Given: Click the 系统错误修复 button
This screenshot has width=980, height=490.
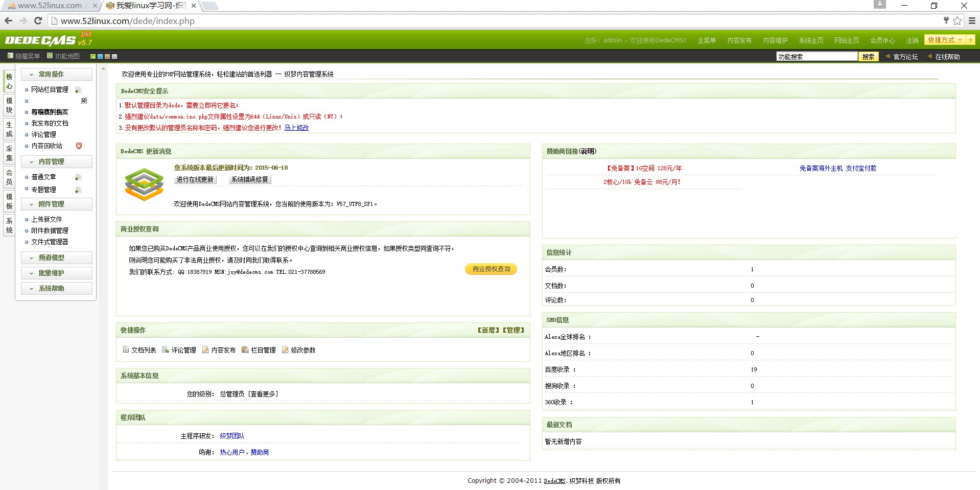Looking at the screenshot, I should click(x=249, y=179).
